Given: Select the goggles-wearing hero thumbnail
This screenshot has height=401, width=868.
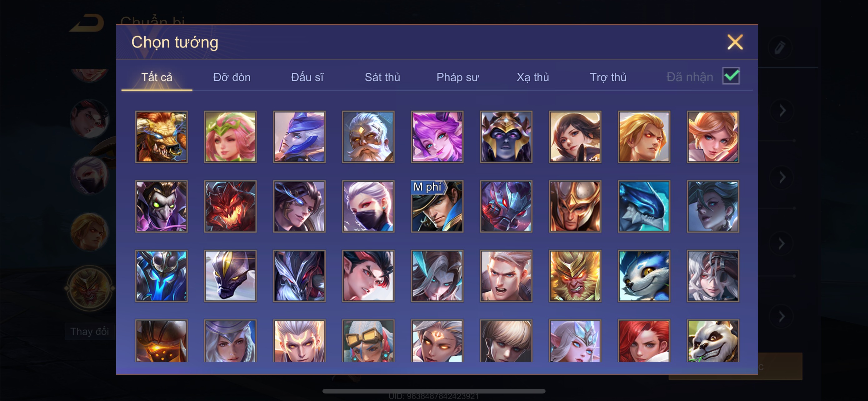Looking at the screenshot, I should 368,341.
